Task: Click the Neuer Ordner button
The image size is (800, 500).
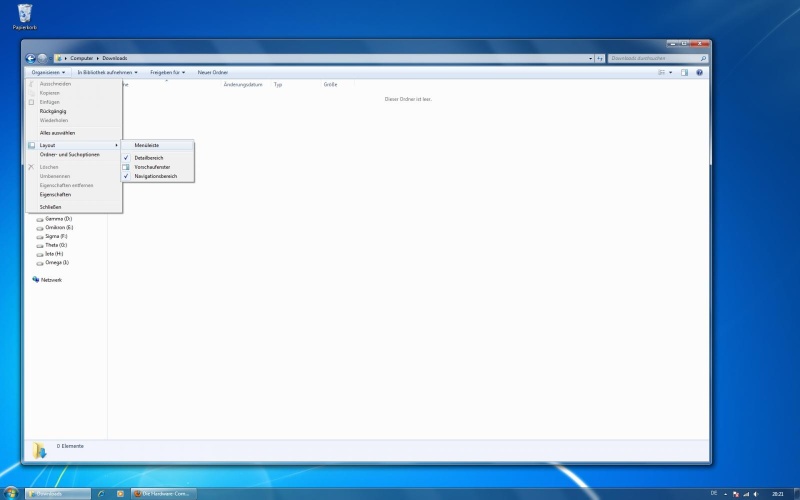Action: click(213, 72)
